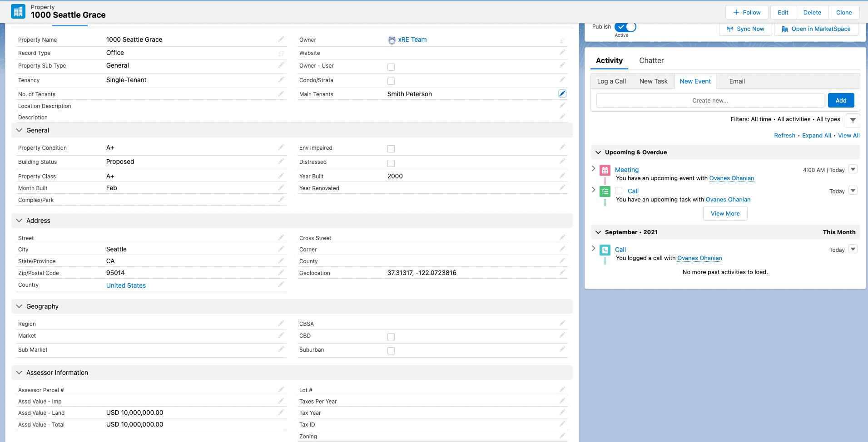This screenshot has width=868, height=442.
Task: Edit CBSA field pencil icon
Action: click(x=562, y=323)
